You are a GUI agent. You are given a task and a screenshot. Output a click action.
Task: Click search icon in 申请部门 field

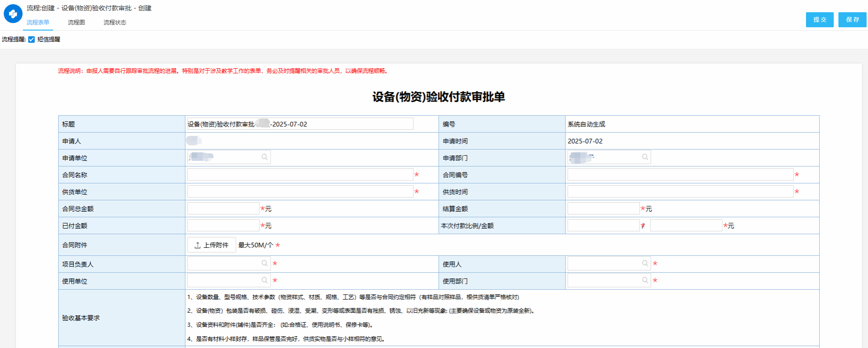[645, 157]
